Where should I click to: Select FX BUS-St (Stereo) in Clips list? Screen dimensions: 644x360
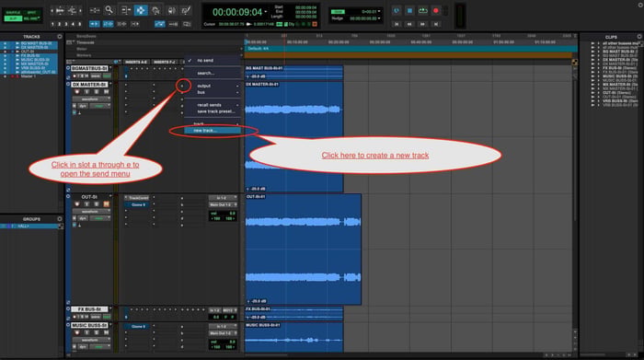click(619, 68)
